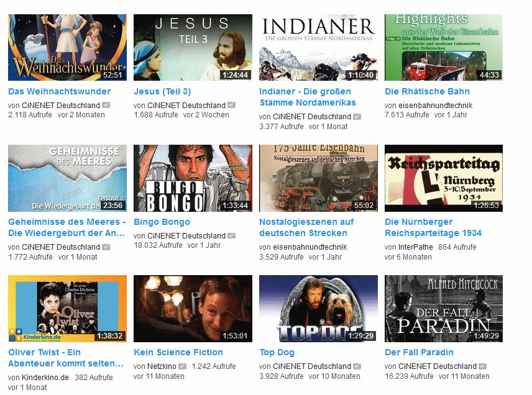Click the '55:02' duration badge
Viewport: 532px width, 395px height.
[364, 205]
